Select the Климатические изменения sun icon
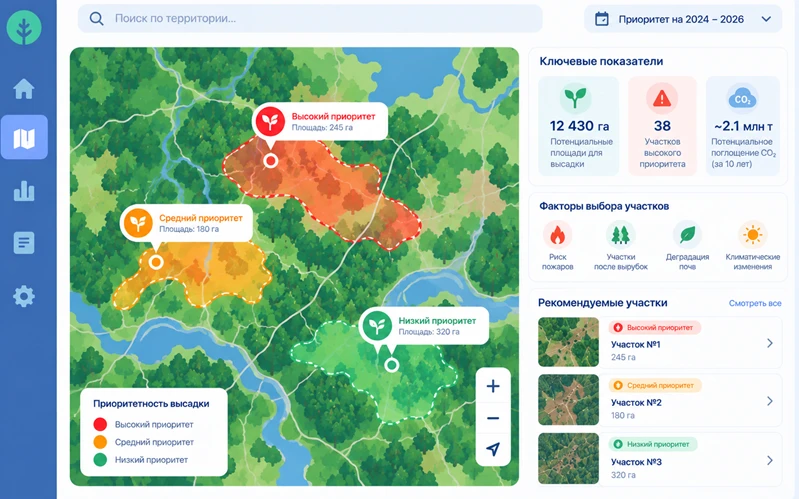This screenshot has width=799, height=499. point(753,235)
